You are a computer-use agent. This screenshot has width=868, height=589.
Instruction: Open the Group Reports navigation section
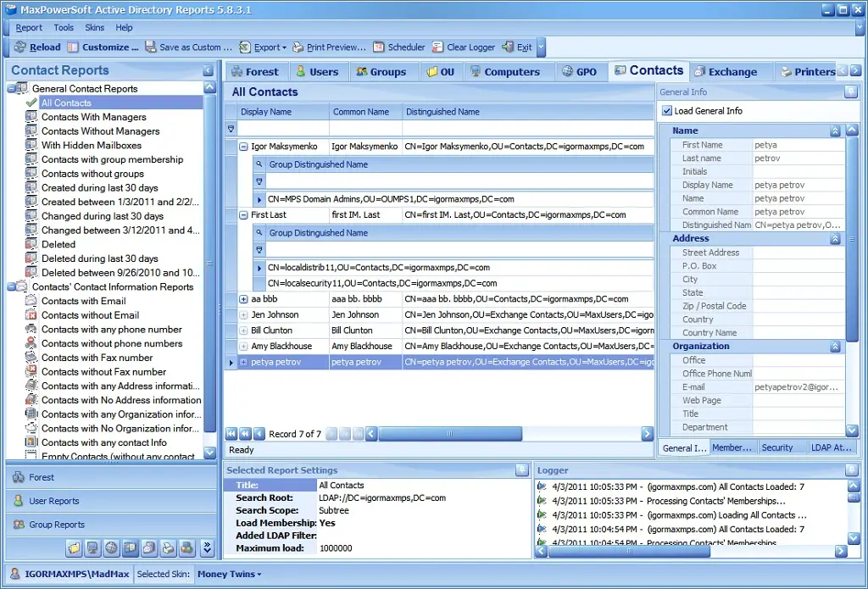[x=111, y=525]
